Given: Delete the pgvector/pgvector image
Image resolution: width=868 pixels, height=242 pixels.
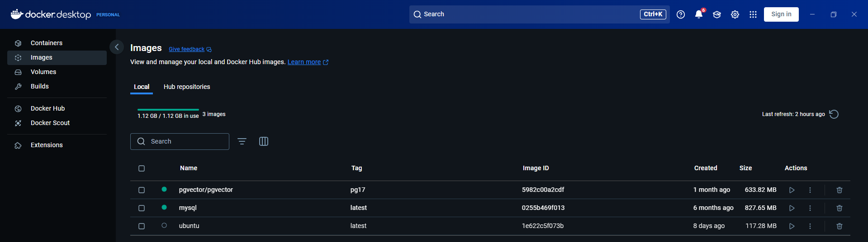Looking at the screenshot, I should (840, 190).
